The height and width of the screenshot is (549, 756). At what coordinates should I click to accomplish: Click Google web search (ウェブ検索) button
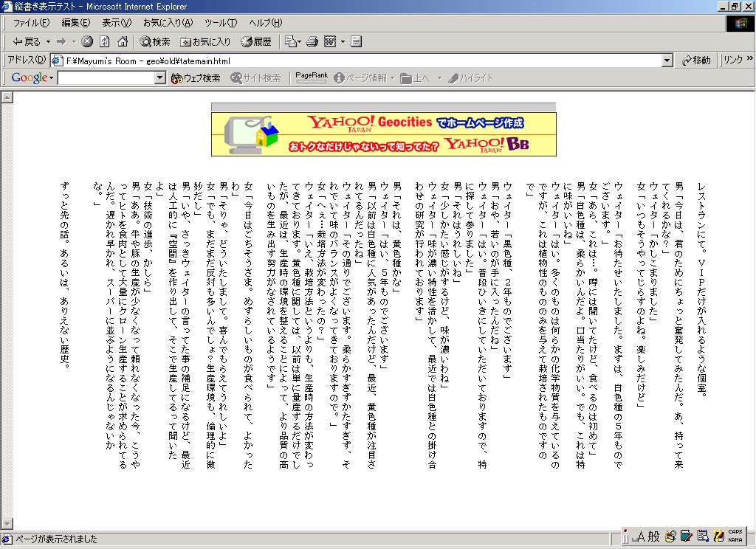195,78
